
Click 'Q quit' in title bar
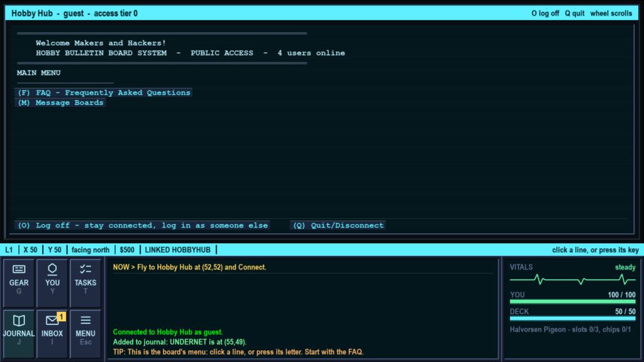point(574,14)
